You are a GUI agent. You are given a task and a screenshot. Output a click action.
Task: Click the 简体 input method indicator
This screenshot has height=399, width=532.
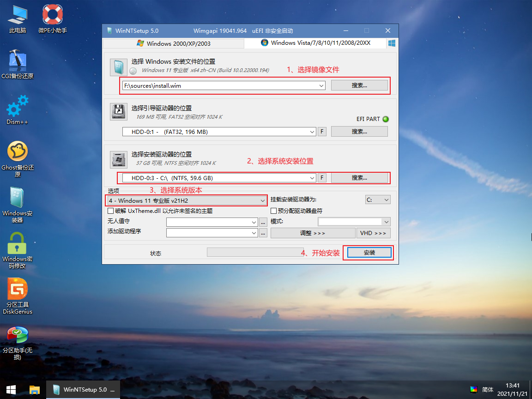pos(488,389)
